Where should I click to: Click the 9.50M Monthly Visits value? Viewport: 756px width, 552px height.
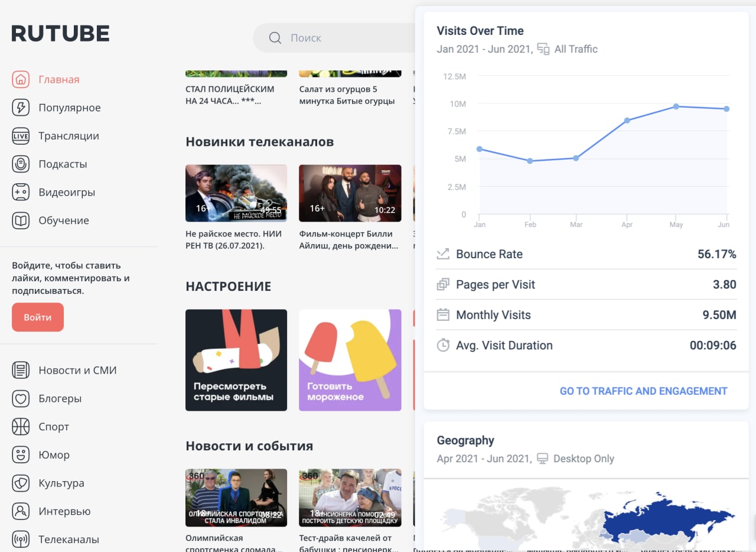coord(719,315)
